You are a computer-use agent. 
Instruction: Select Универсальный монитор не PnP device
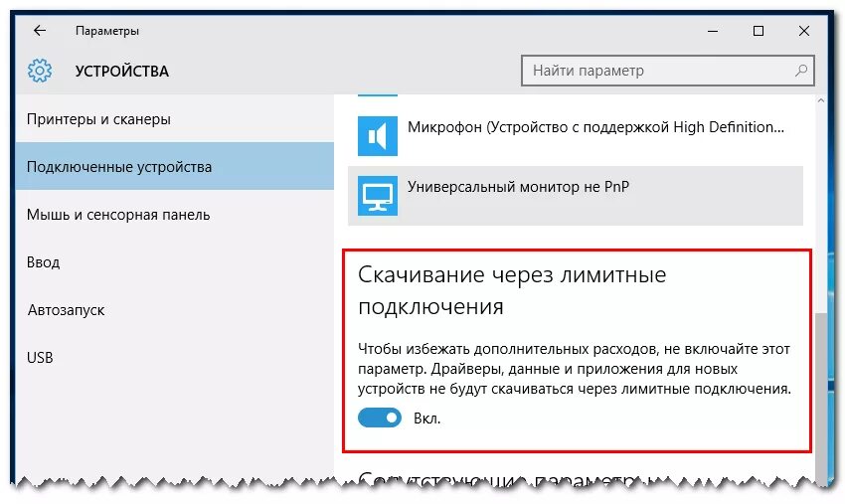coord(576,196)
